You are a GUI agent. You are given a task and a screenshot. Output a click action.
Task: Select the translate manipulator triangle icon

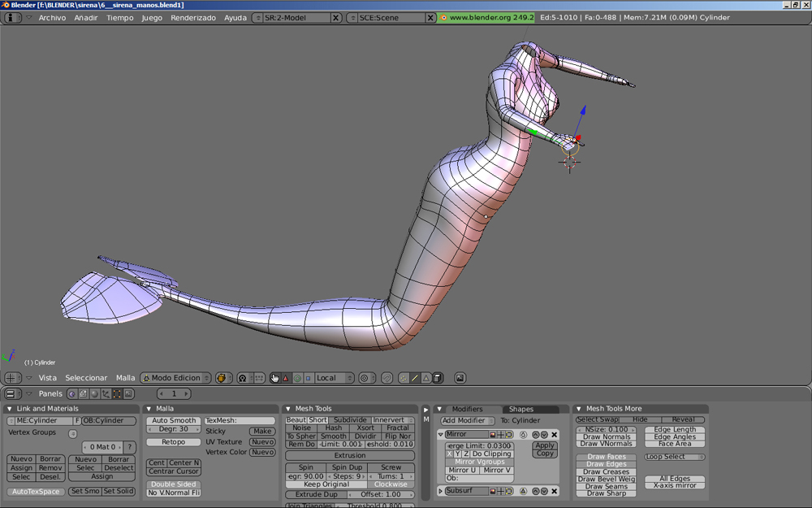(x=286, y=378)
